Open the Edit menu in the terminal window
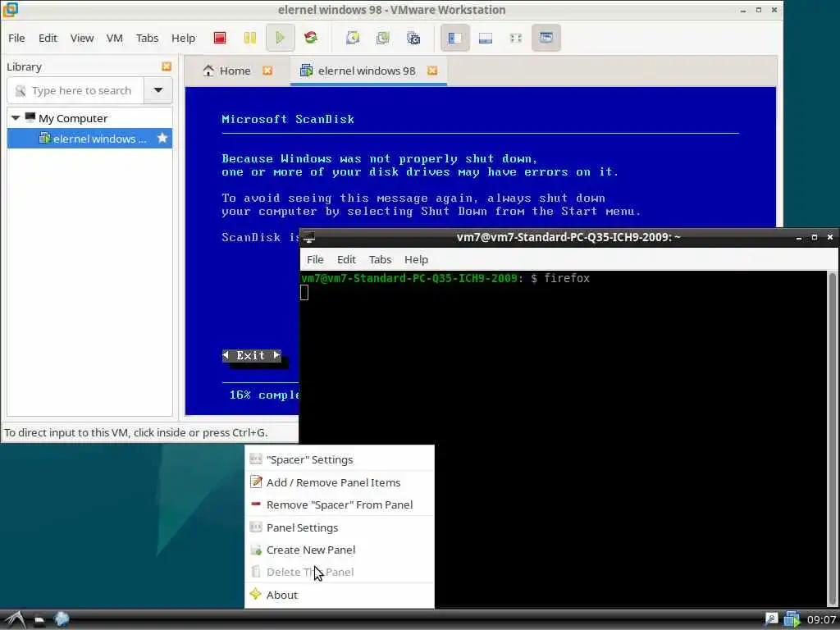840x630 pixels. coord(346,259)
